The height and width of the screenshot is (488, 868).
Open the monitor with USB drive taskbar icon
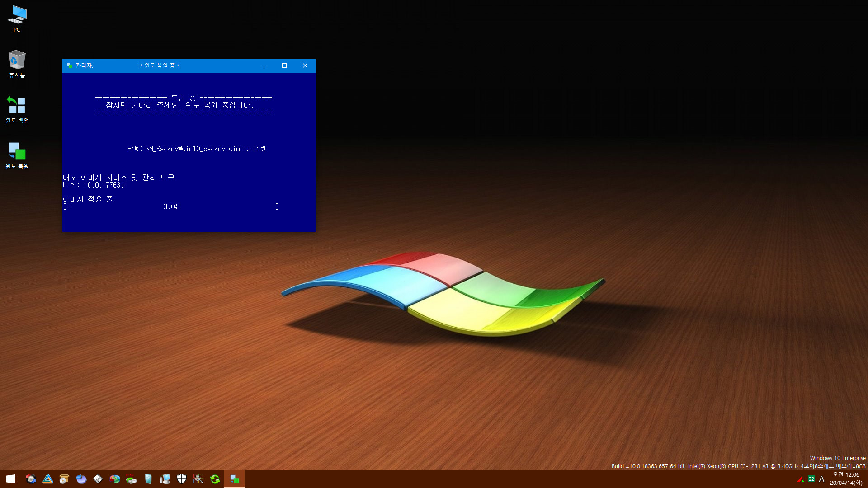[165, 479]
